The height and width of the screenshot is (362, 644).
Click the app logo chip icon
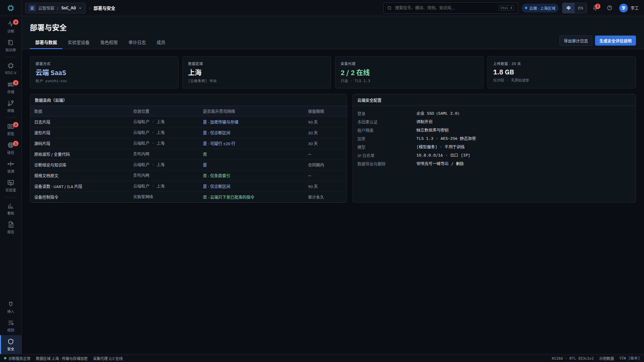pyautogui.click(x=11, y=8)
